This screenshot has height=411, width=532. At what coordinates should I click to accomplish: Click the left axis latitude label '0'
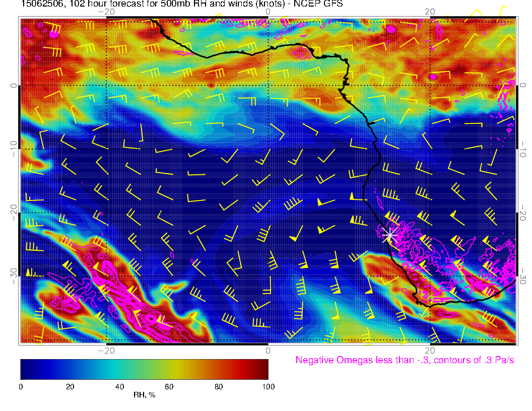coord(14,86)
